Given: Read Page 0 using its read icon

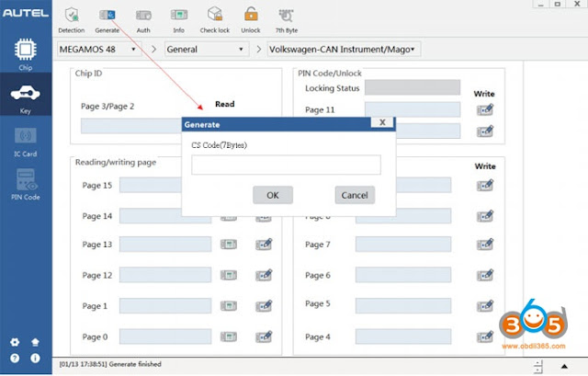Looking at the screenshot, I should [x=229, y=337].
